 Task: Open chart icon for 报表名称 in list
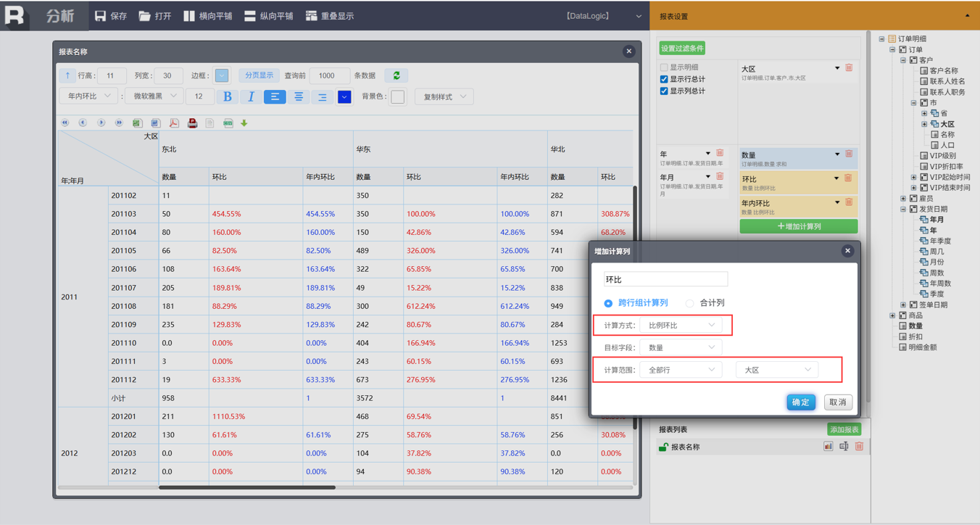[x=828, y=447]
